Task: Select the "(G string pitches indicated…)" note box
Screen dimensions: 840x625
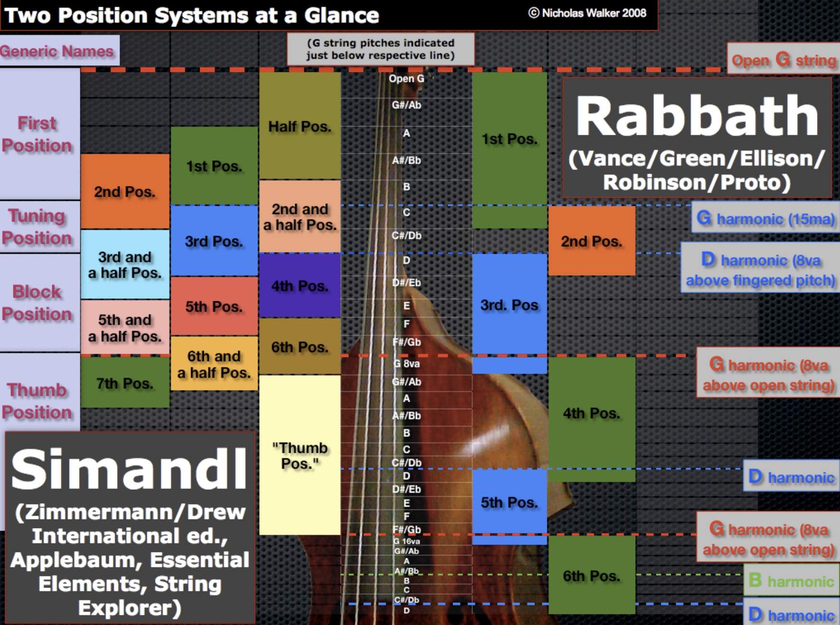Action: 380,49
